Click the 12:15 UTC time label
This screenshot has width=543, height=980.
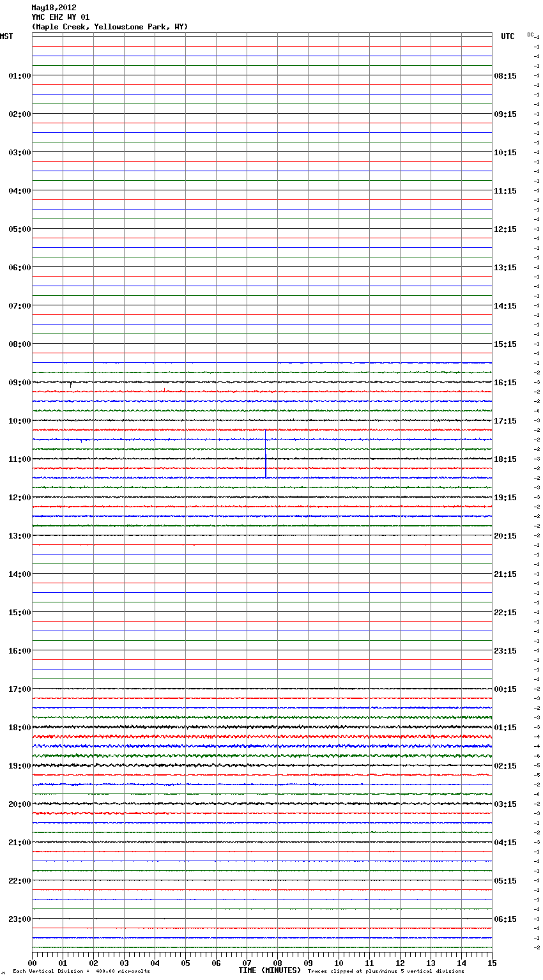(x=505, y=229)
